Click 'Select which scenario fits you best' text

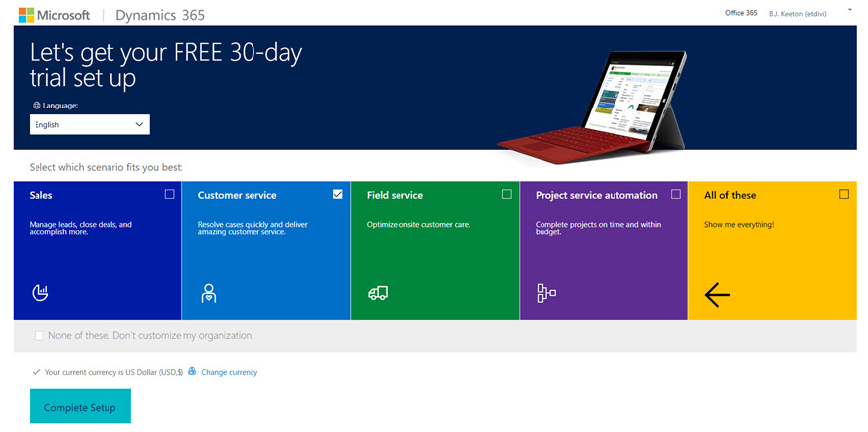pos(106,166)
